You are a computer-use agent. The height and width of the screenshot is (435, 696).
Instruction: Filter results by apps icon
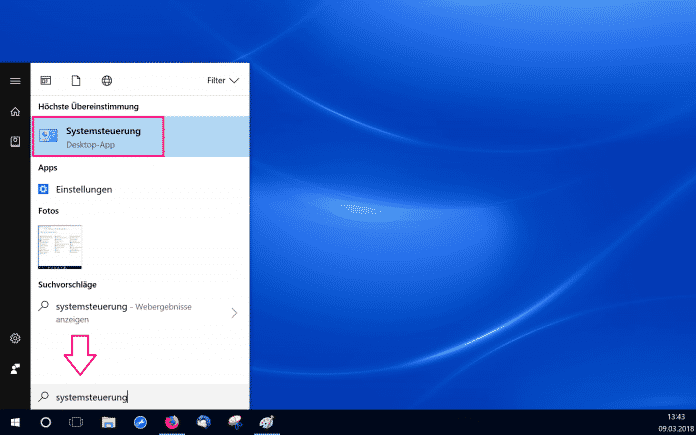[x=45, y=80]
